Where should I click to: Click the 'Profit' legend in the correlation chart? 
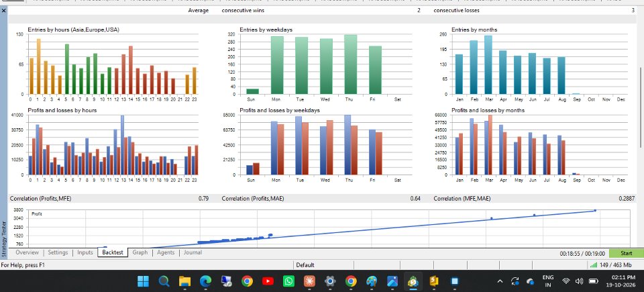36,214
